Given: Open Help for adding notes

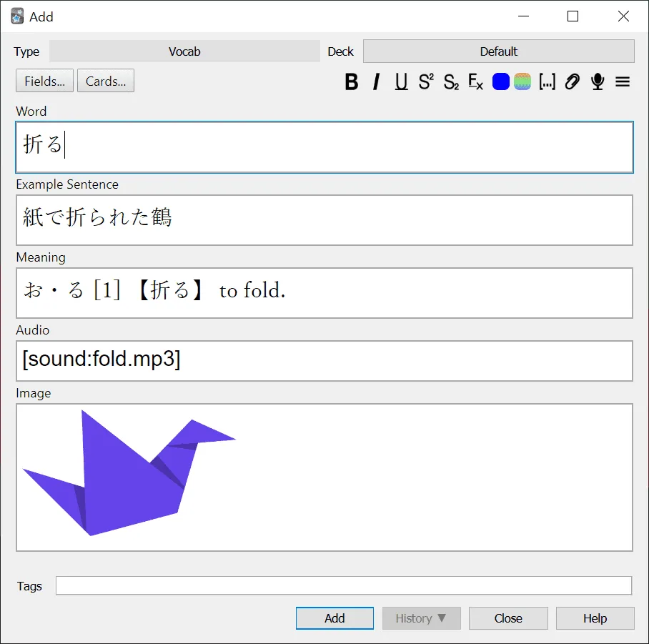Looking at the screenshot, I should click(x=595, y=618).
